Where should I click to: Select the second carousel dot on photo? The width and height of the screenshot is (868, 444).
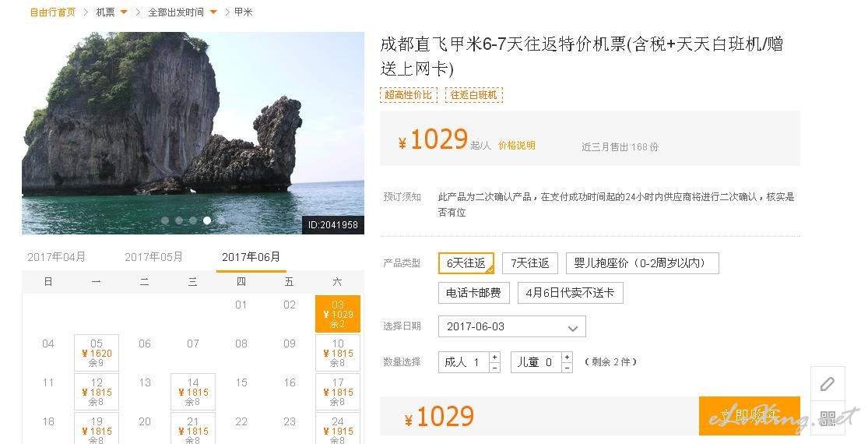coord(179,220)
